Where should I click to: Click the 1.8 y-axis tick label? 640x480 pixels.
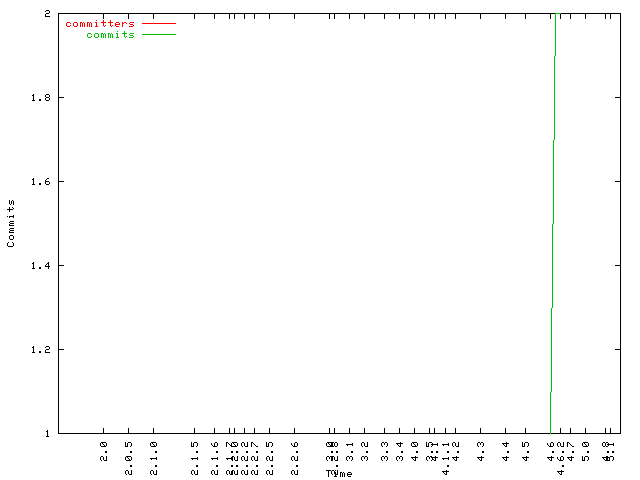click(x=44, y=98)
